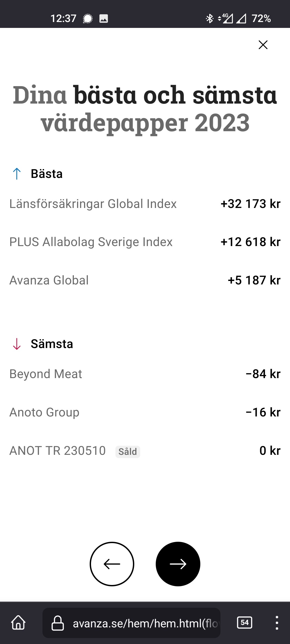290x644 pixels.
Task: Tap the red Sämsta down arrow
Action: pos(17,344)
